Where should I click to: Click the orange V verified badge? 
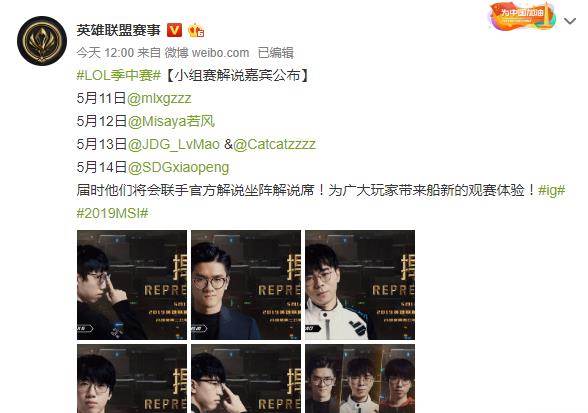174,30
